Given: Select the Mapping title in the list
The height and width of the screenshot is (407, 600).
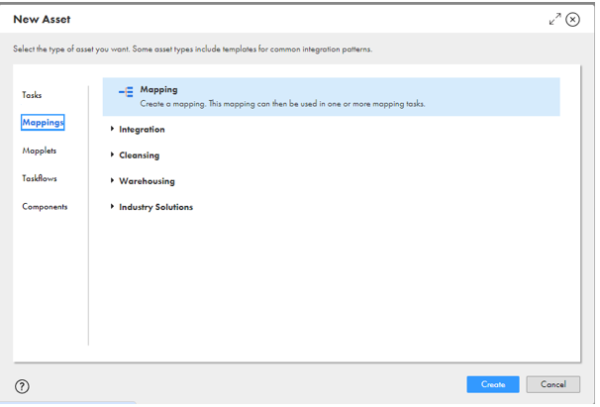Looking at the screenshot, I should (158, 90).
